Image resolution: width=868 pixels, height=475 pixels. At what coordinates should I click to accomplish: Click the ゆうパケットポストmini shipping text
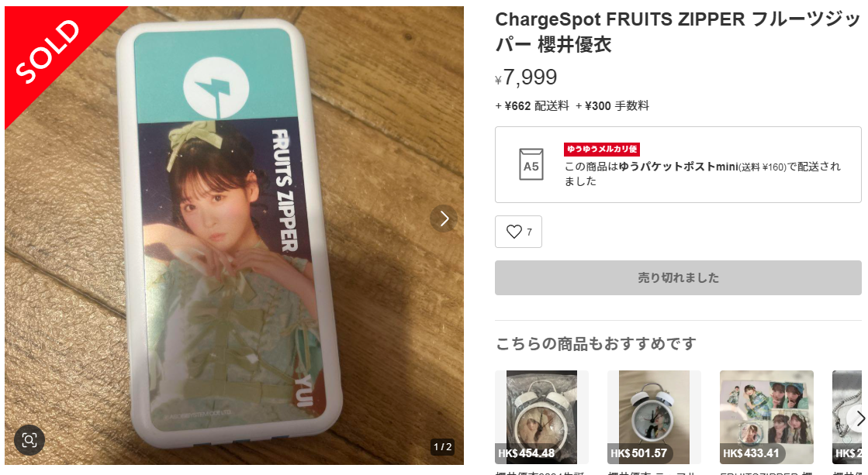[678, 167]
